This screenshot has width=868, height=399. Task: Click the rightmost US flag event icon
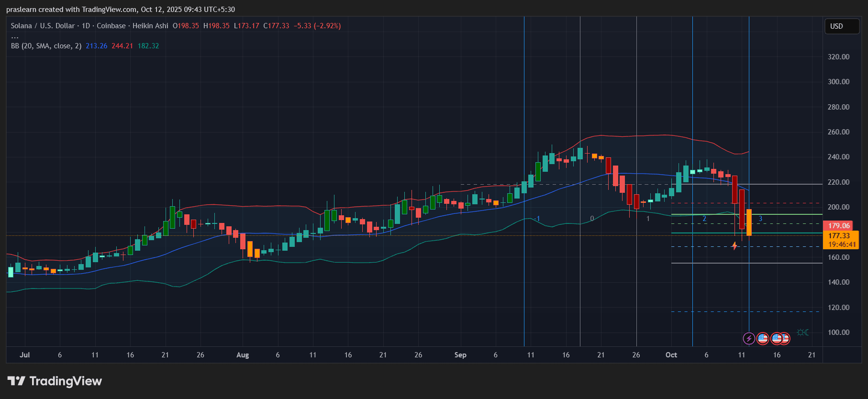(784, 339)
